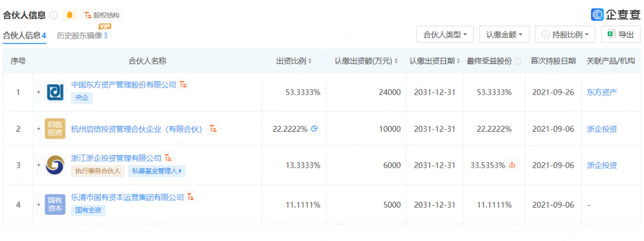Click the 合伙人名称 column header
The height and width of the screenshot is (241, 644).
[x=147, y=61]
